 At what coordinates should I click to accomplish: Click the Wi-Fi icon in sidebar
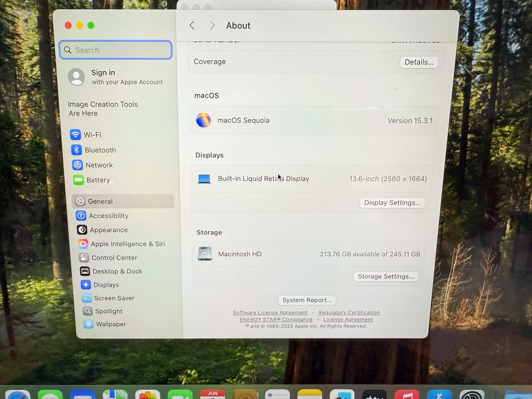pos(75,134)
